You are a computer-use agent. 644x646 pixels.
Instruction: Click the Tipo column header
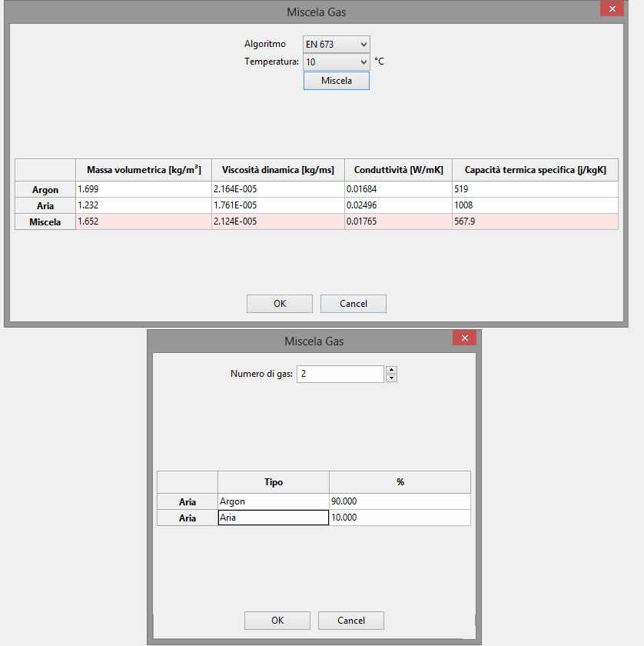click(273, 482)
